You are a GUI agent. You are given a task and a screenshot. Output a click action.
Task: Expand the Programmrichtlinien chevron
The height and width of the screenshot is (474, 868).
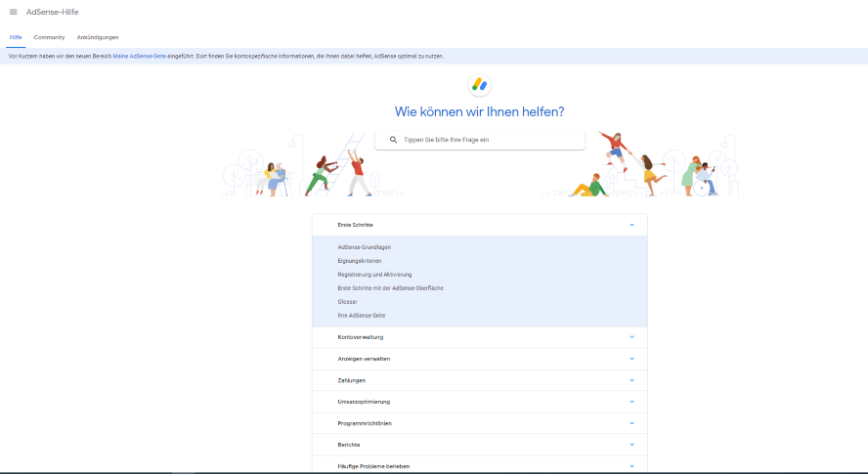pyautogui.click(x=631, y=423)
